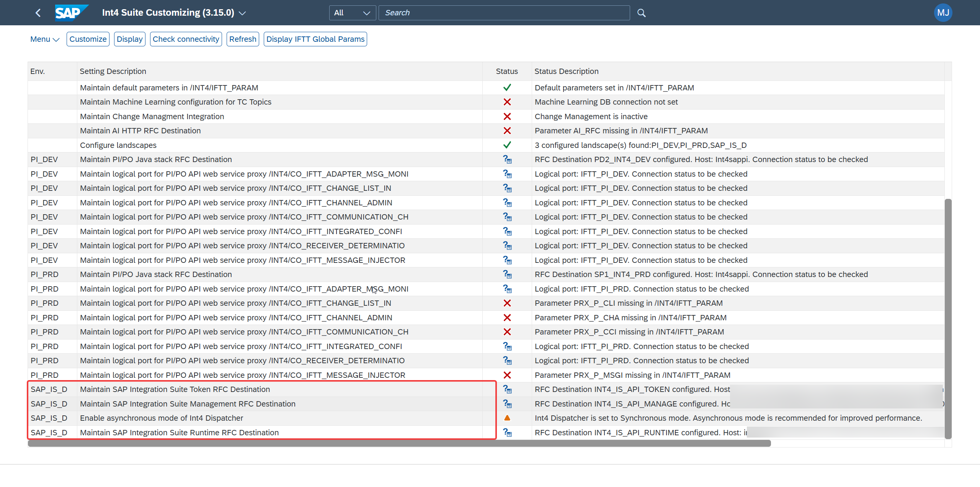Click the vertical scrollbar of the table
The width and height of the screenshot is (980, 487).
tap(948, 319)
